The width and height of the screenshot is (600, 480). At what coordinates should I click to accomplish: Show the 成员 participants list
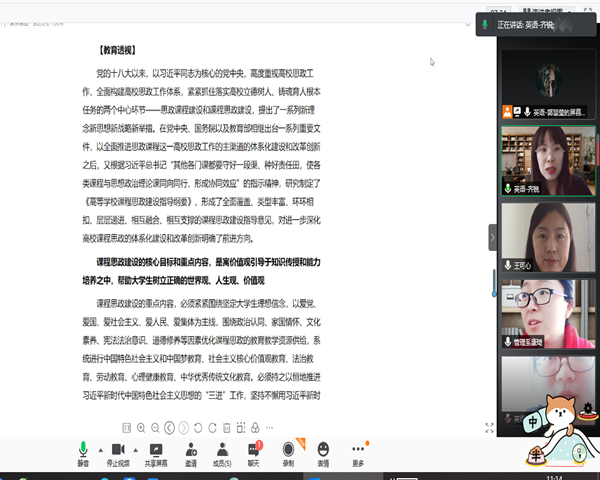222,451
